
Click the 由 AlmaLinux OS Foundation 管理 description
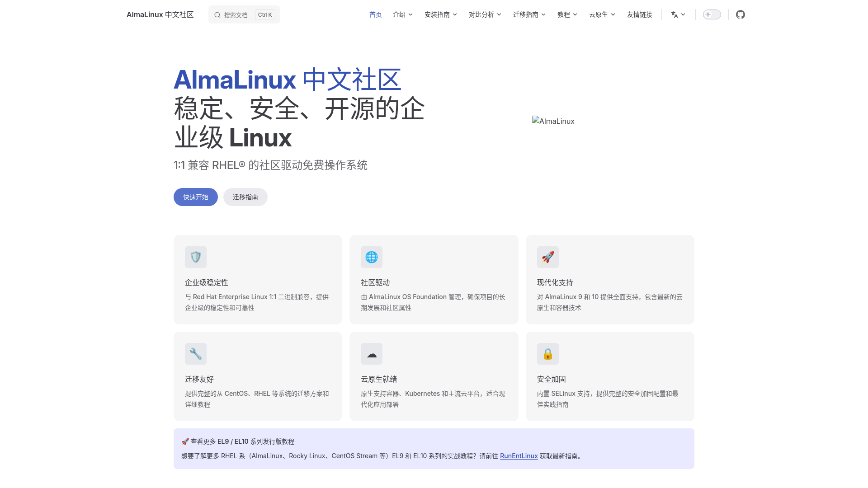click(x=433, y=302)
